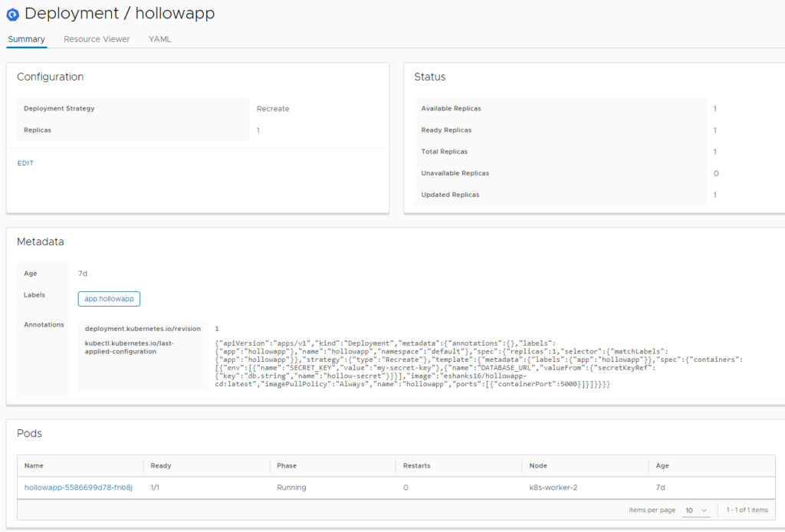Select the k8s-worker-2 node cell

pos(553,488)
